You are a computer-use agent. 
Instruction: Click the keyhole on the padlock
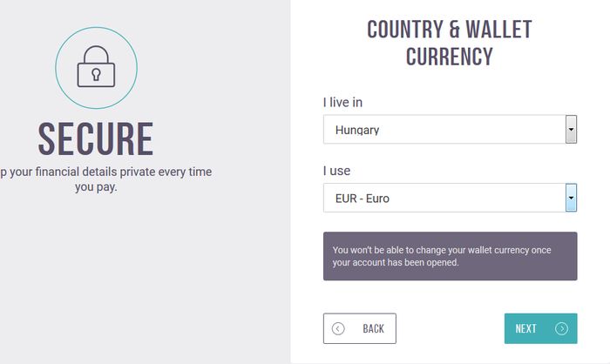click(x=96, y=74)
